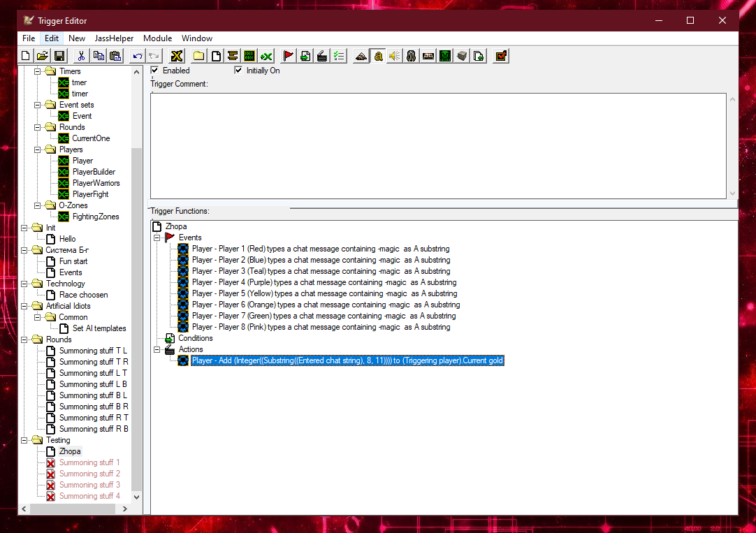Open the Module menu
This screenshot has width=756, height=533.
tap(157, 38)
